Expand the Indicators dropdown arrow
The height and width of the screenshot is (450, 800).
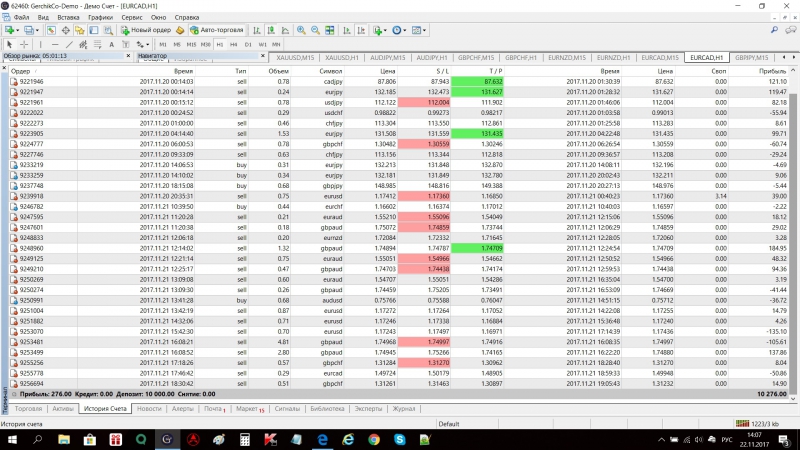385,30
